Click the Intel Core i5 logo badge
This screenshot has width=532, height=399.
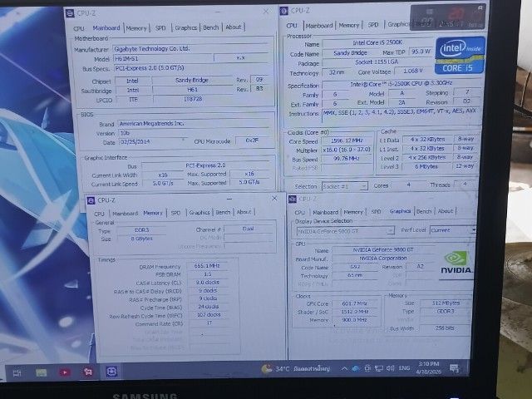pos(460,56)
